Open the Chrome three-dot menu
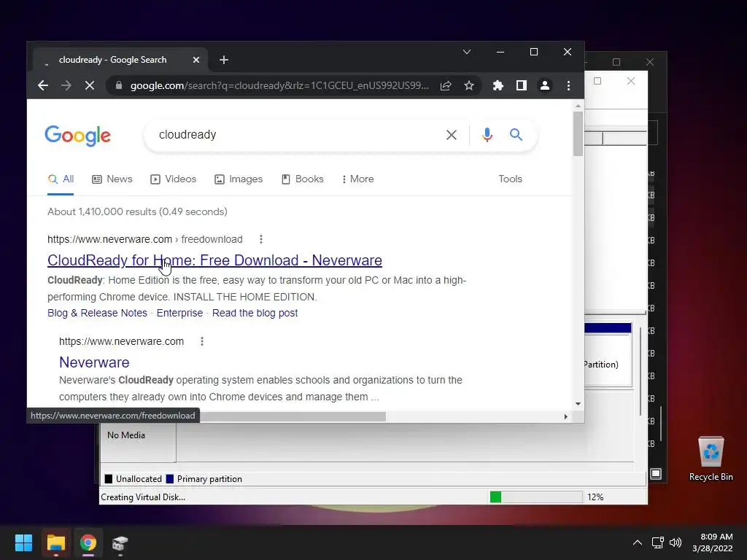The image size is (747, 560). pos(568,86)
